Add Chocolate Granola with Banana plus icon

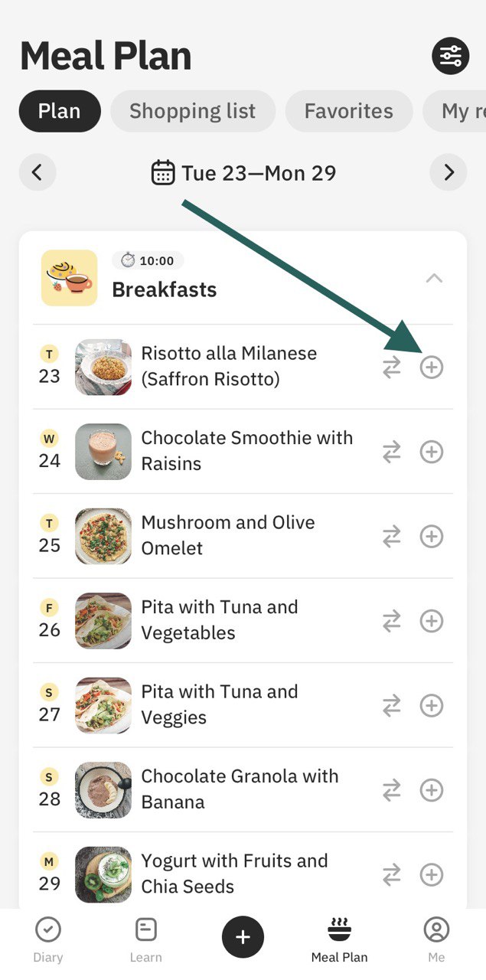432,790
